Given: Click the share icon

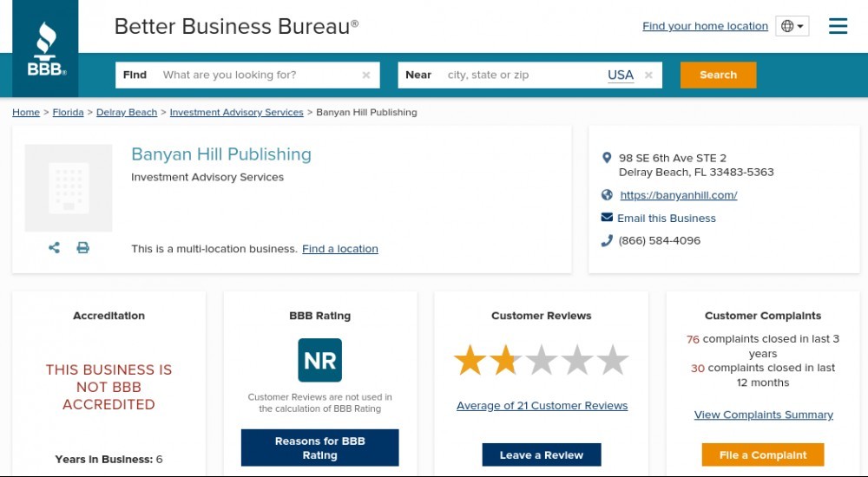Looking at the screenshot, I should pyautogui.click(x=54, y=247).
